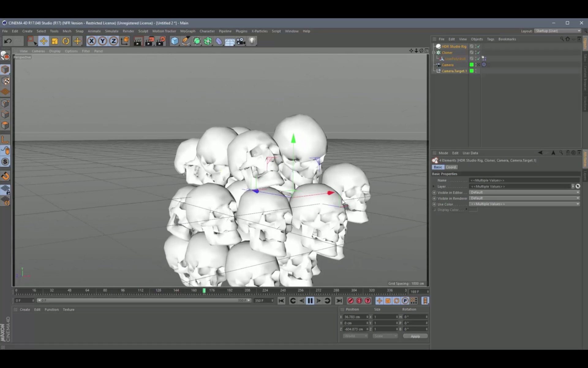
Task: Open the Simulate menu
Action: pyautogui.click(x=111, y=31)
